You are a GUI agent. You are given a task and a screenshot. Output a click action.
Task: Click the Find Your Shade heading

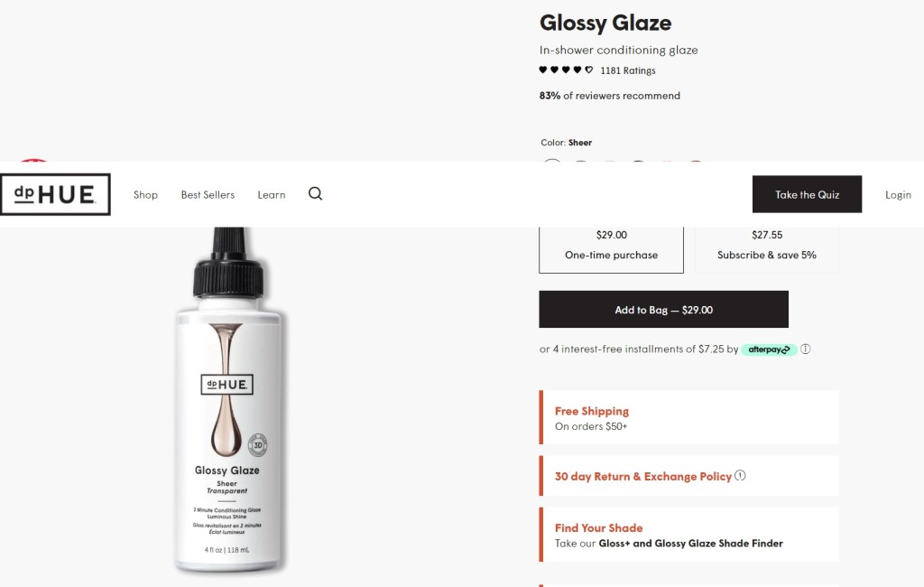tap(598, 527)
